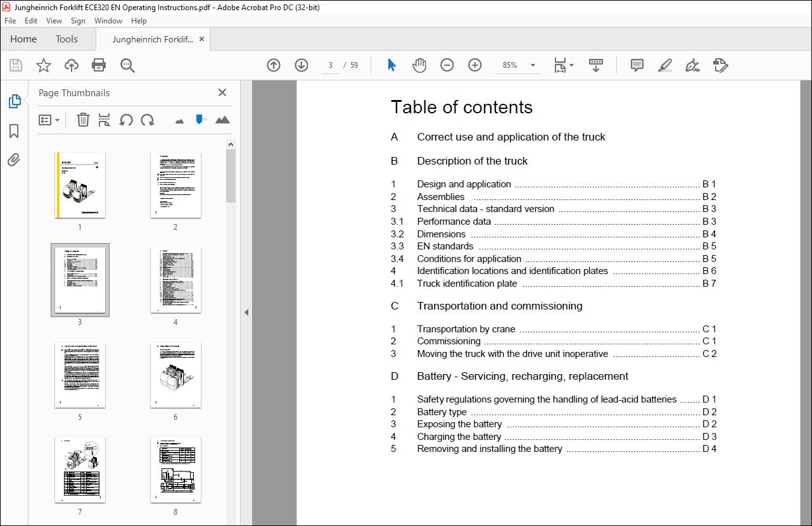The height and width of the screenshot is (526, 812).
Task: Click the 'Transportation by crane' entry
Action: pyautogui.click(x=554, y=329)
